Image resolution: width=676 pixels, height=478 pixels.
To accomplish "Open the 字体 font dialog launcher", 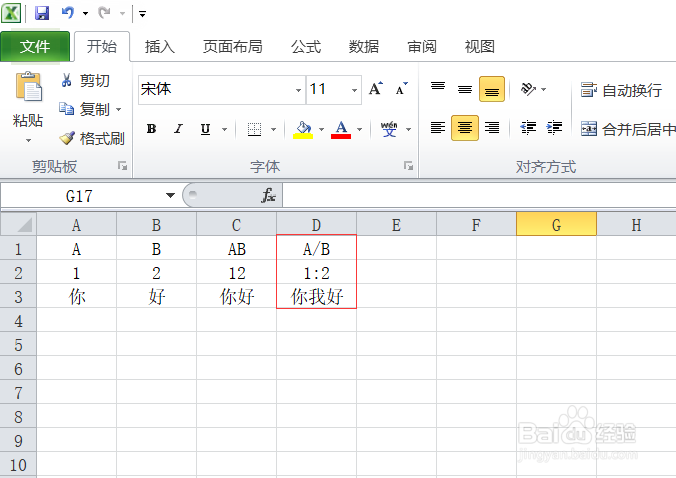I will [408, 166].
